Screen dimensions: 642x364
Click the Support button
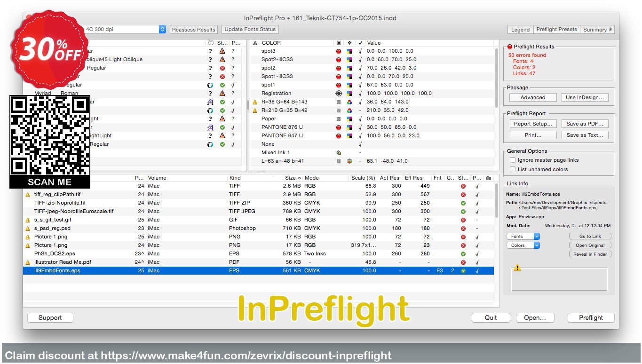[50, 317]
